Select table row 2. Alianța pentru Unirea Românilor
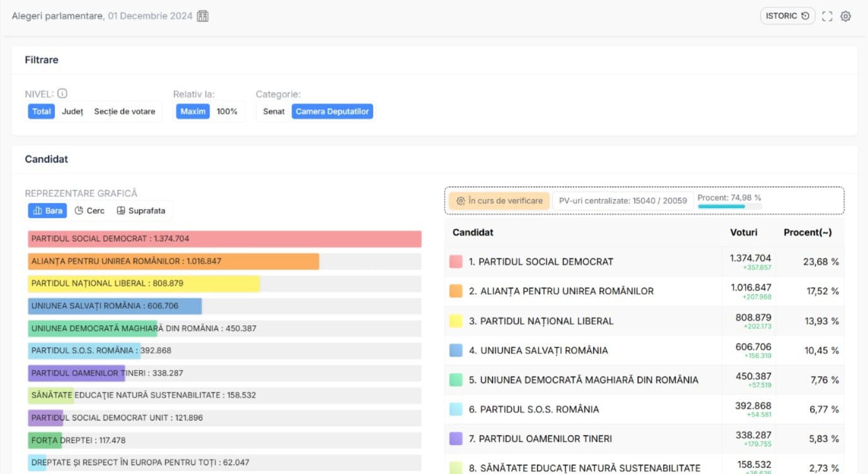 tap(644, 291)
